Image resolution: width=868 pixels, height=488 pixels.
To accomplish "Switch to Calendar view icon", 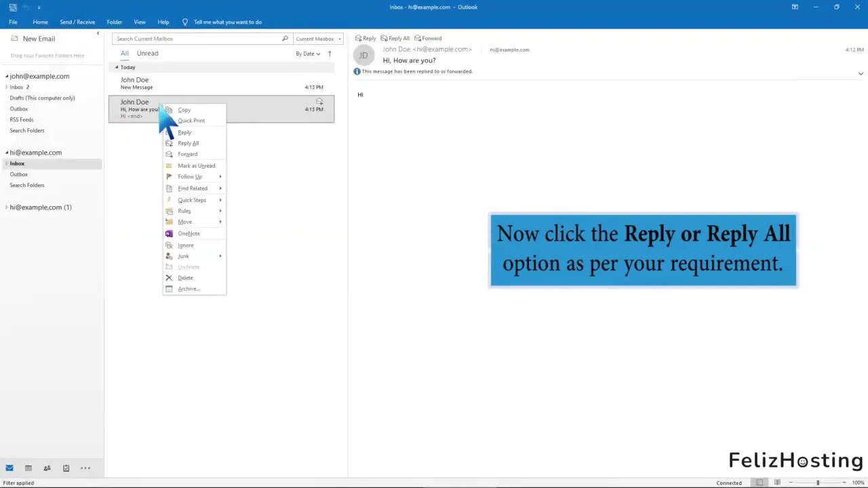I will coord(28,468).
